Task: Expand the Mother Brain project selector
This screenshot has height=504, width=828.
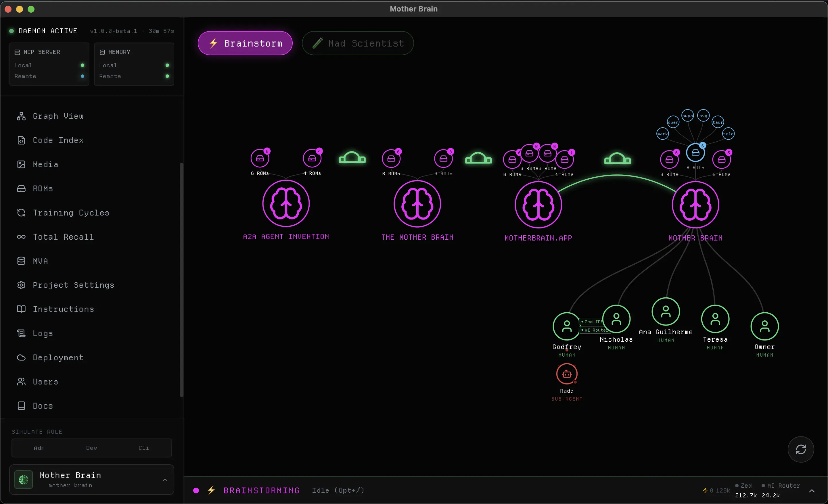Action: (x=91, y=480)
